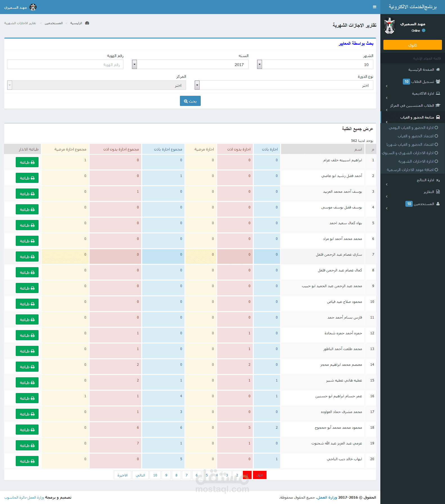Image resolution: width=445 pixels, height=504 pixels.
Task: Click the subscript icon beside ادارة النتائج
Action: coord(438,180)
